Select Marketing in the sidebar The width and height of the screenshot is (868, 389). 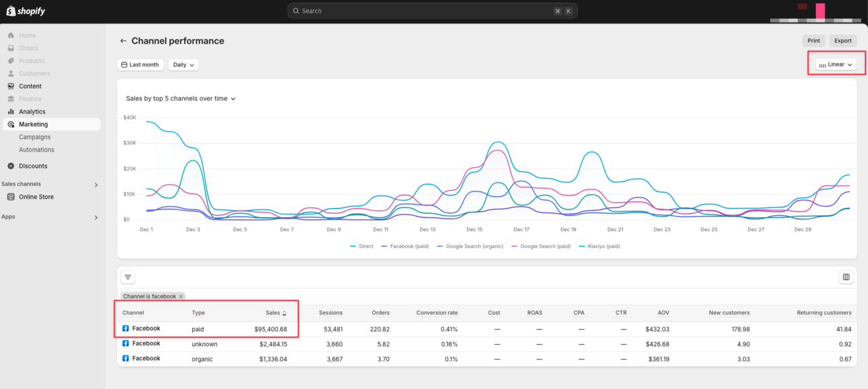51,124
